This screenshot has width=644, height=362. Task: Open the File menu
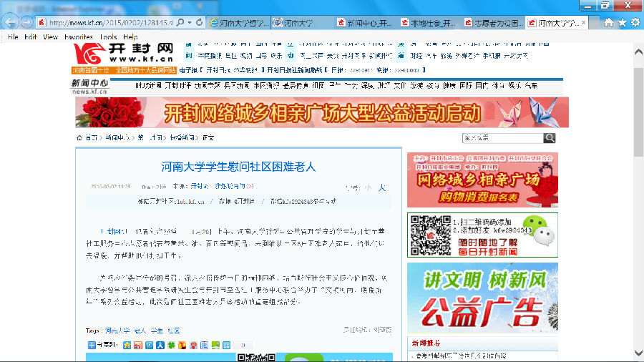pos(12,36)
